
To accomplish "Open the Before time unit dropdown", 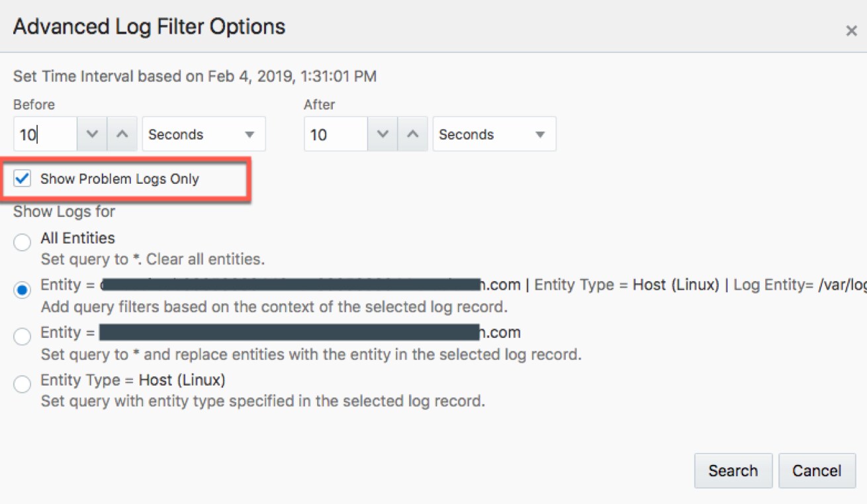I will [203, 134].
